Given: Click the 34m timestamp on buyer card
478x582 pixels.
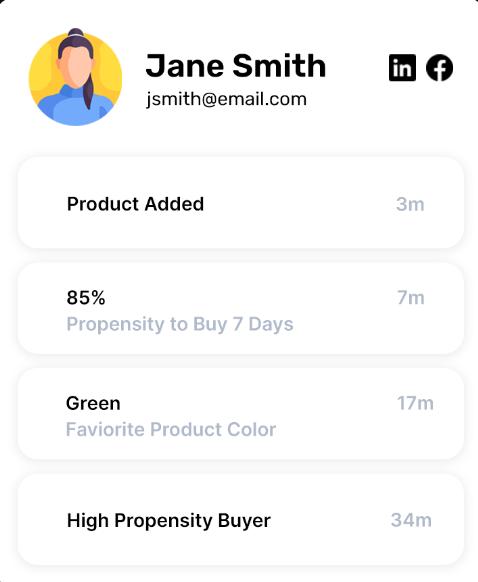Looking at the screenshot, I should coord(411,520).
